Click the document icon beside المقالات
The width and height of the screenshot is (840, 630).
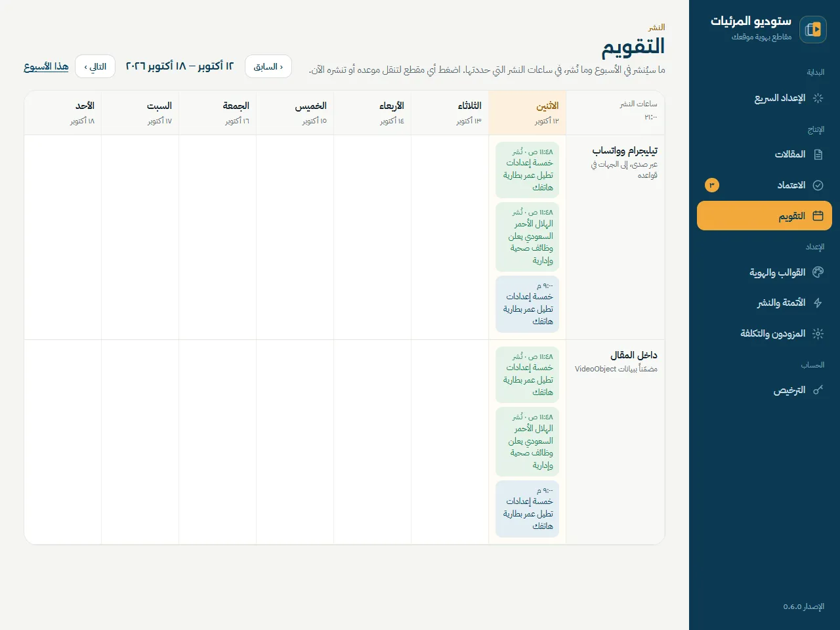click(818, 155)
